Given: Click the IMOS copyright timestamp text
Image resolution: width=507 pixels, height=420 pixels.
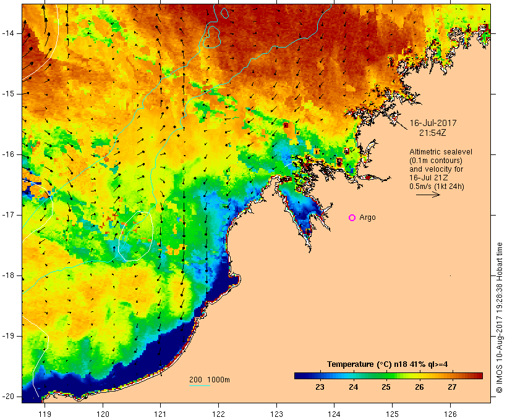Looking at the screenshot, I should (499, 317).
